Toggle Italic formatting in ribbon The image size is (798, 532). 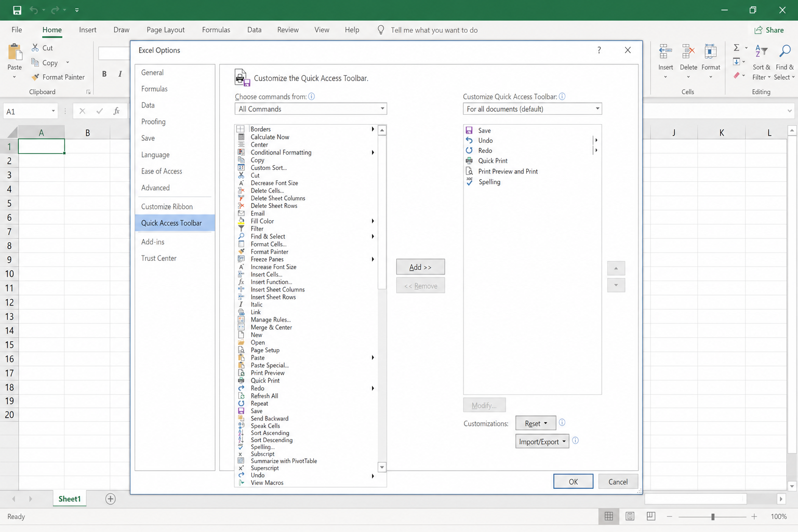120,74
